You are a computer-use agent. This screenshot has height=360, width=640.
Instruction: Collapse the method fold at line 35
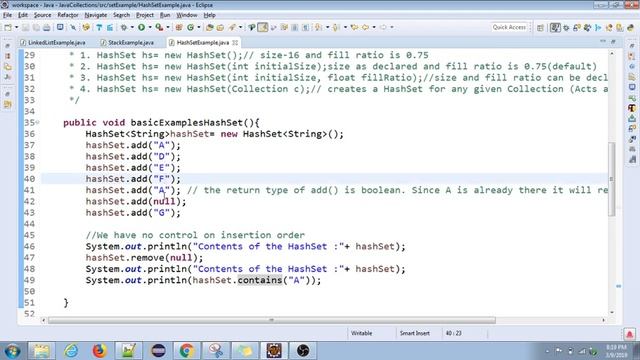pos(38,122)
